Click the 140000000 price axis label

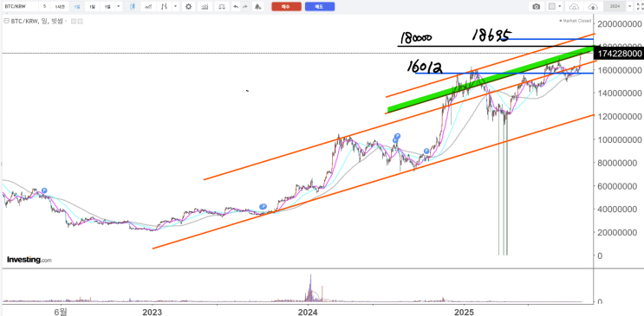(x=621, y=94)
